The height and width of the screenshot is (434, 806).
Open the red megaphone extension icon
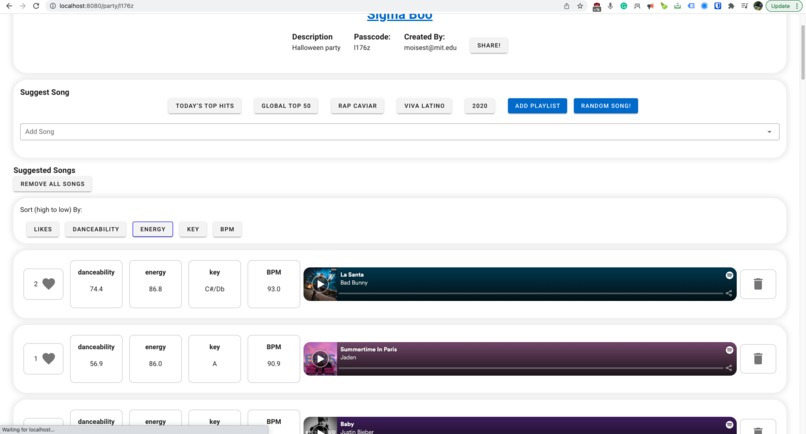tap(650, 6)
